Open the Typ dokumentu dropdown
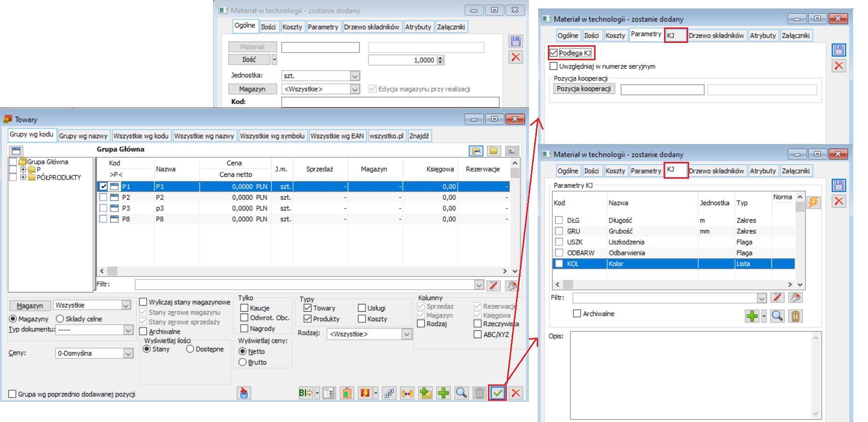The height and width of the screenshot is (422, 868). coord(128,330)
